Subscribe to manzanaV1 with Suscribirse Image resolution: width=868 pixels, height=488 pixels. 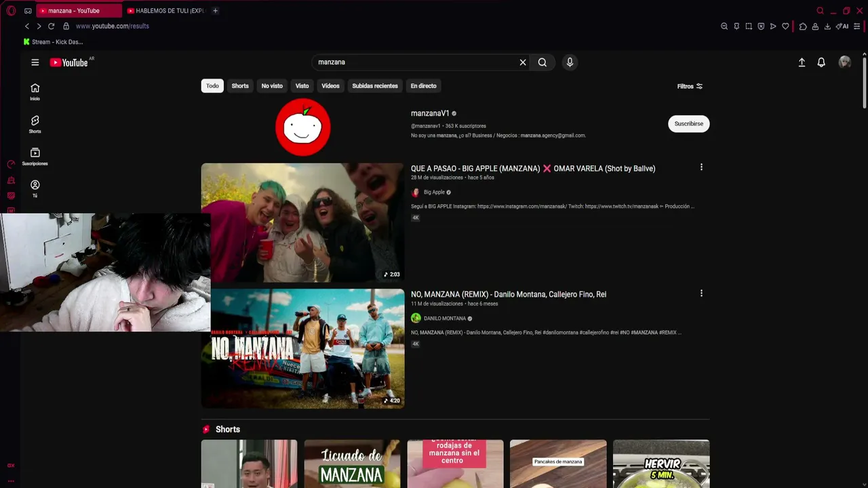point(688,124)
